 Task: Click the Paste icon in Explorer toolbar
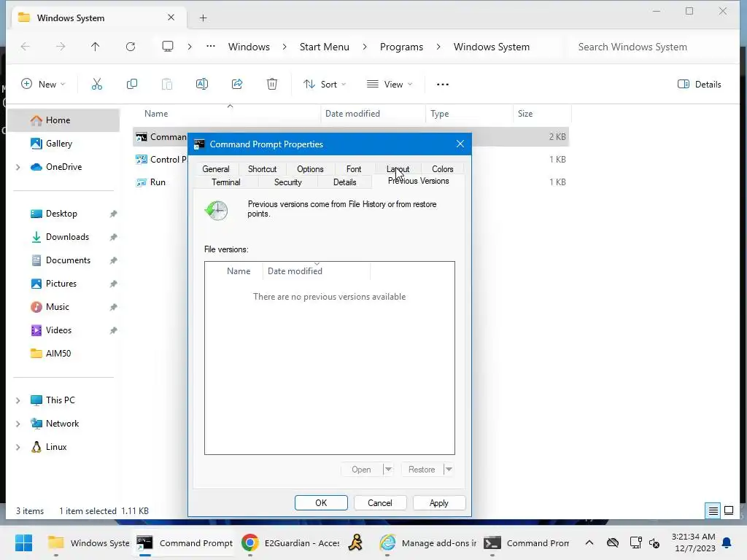click(x=167, y=85)
